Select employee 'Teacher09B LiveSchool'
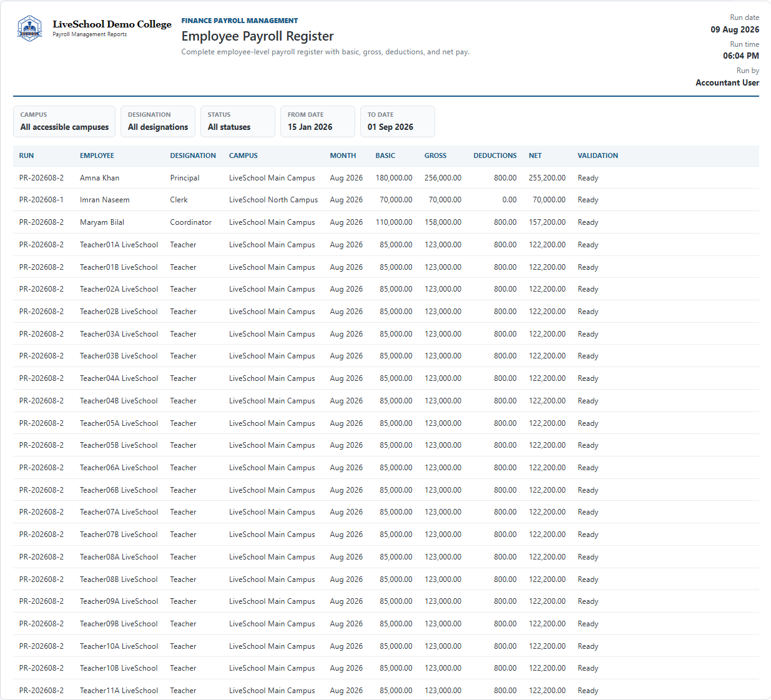The width and height of the screenshot is (771, 700). [x=119, y=624]
